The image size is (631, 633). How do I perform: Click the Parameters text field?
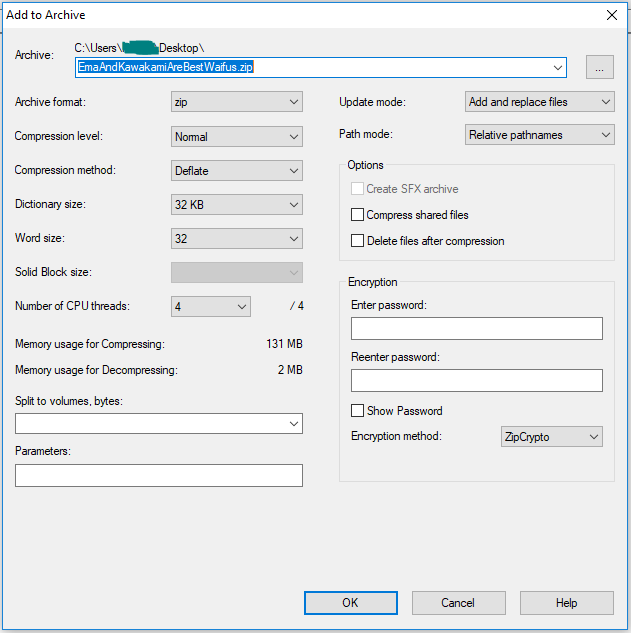(159, 475)
